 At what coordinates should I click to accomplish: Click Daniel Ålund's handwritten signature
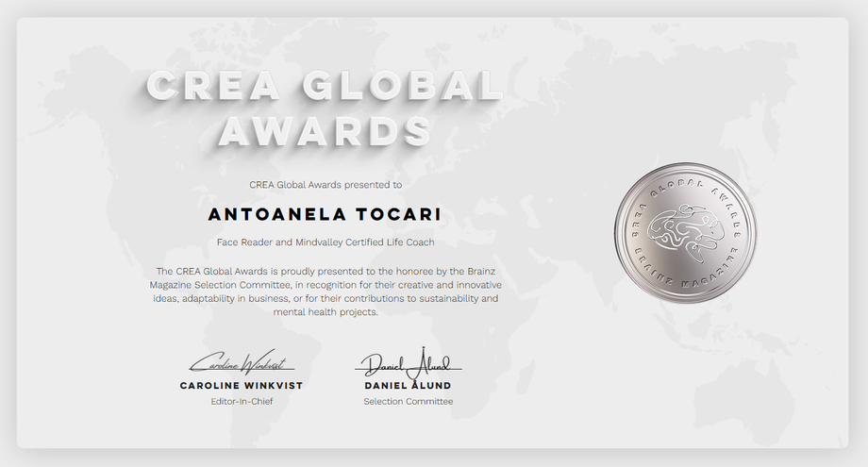409,362
